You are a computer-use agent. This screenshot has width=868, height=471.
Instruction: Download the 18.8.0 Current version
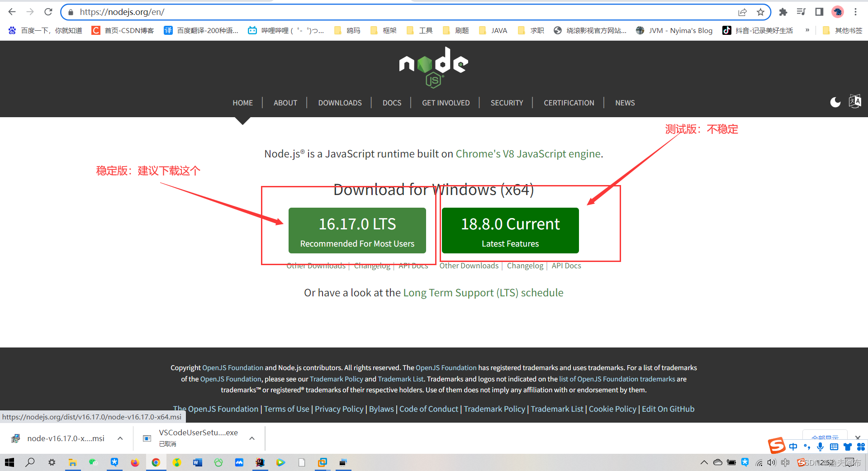510,230
